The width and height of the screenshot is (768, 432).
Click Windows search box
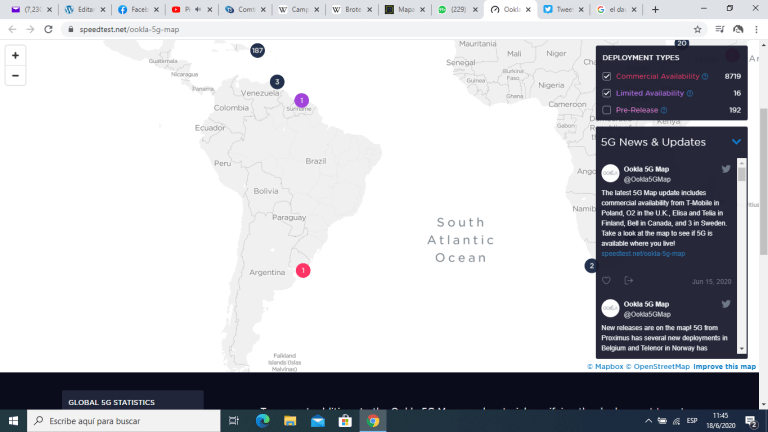123,421
